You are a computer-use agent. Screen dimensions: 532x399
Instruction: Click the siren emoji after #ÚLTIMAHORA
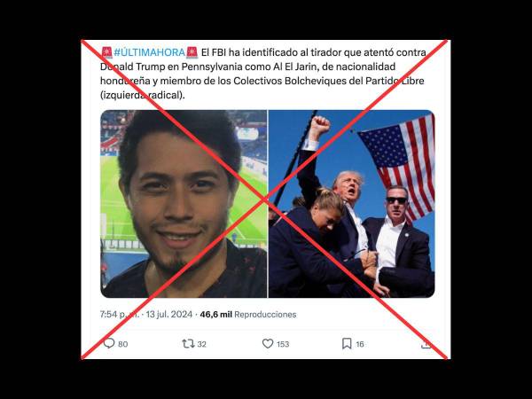click(x=192, y=52)
